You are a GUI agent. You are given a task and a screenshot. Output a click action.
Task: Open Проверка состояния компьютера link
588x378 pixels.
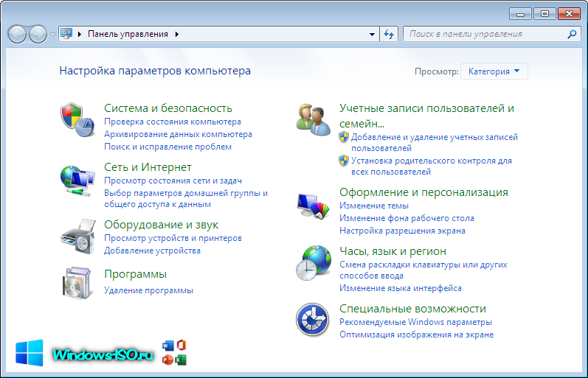pos(173,122)
